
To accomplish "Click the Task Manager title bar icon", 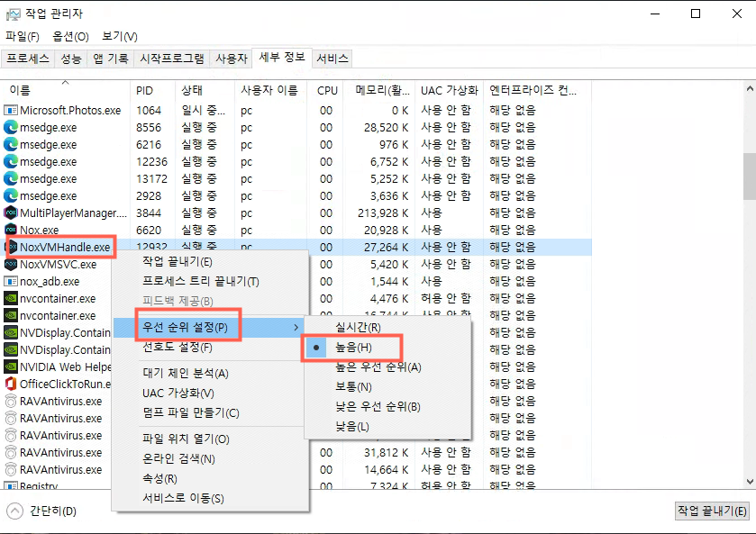I will (13, 14).
